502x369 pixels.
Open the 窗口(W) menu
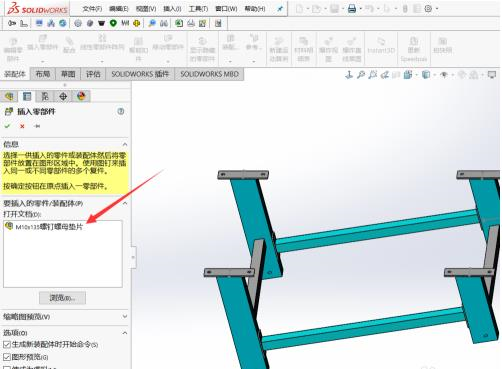[x=226, y=9]
